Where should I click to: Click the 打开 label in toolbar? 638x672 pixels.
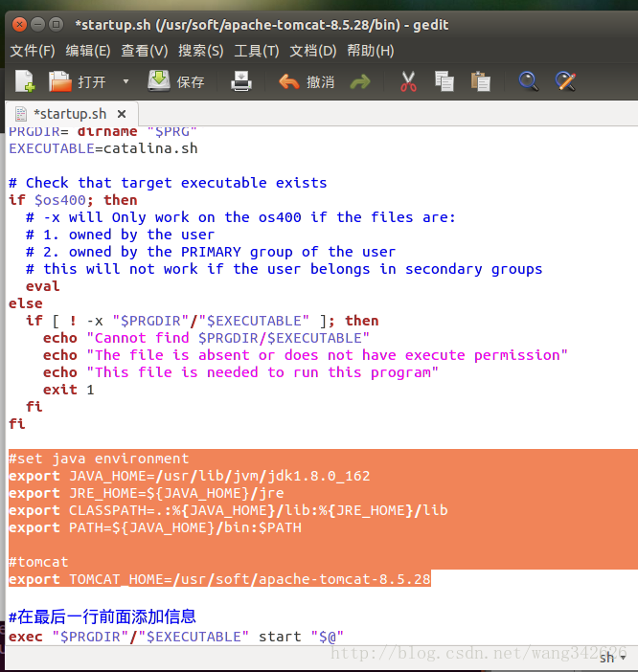tap(92, 81)
